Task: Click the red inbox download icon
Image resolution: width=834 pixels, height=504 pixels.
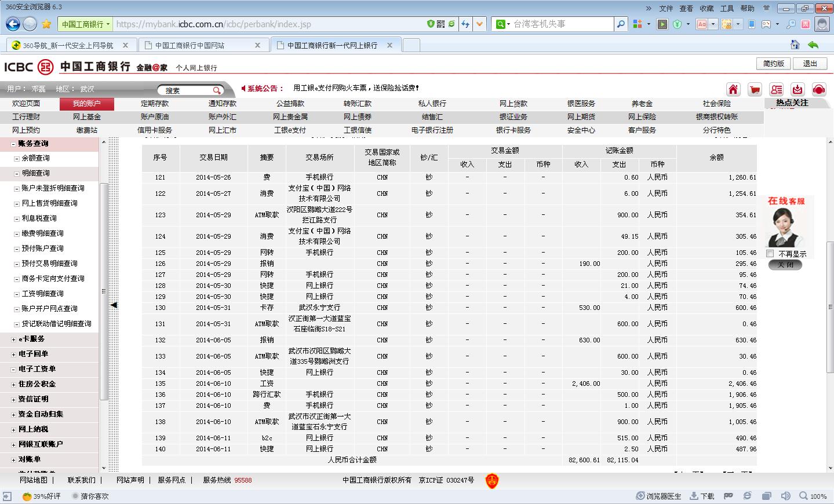Action: (x=797, y=89)
